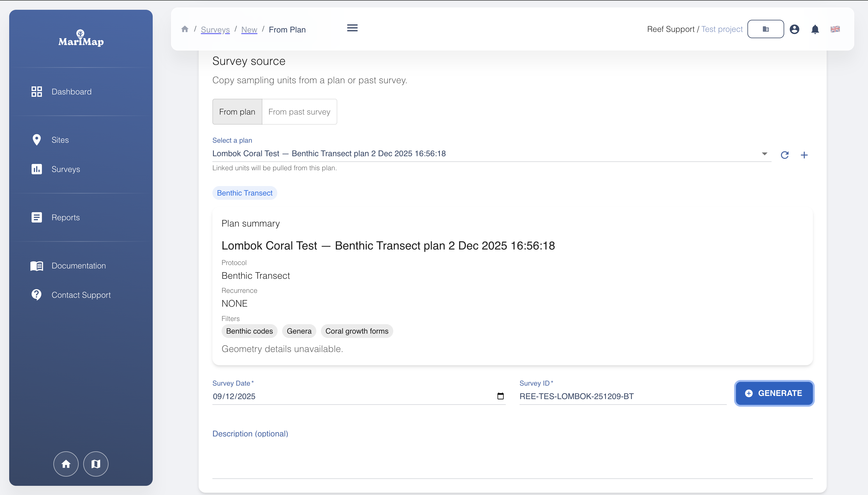The width and height of the screenshot is (868, 495).
Task: Open the notifications bell
Action: [x=815, y=30]
